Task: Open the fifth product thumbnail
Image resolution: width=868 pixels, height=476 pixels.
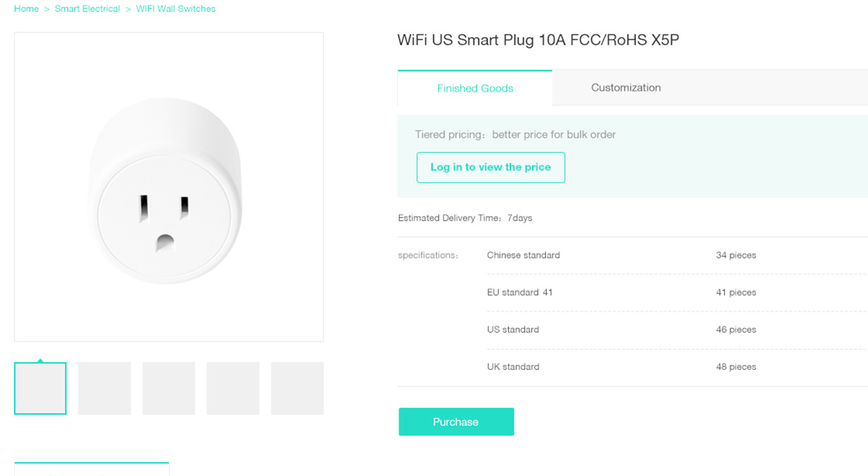Action: (x=297, y=388)
